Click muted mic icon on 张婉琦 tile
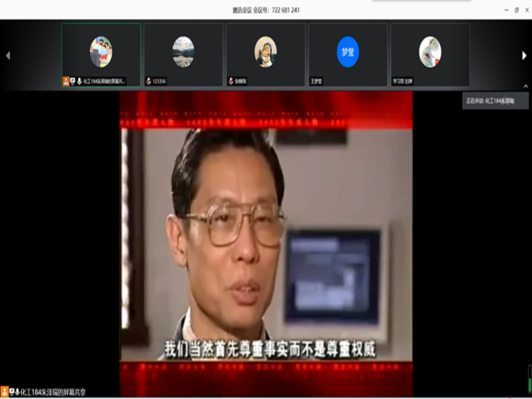The image size is (532, 399). (231, 81)
